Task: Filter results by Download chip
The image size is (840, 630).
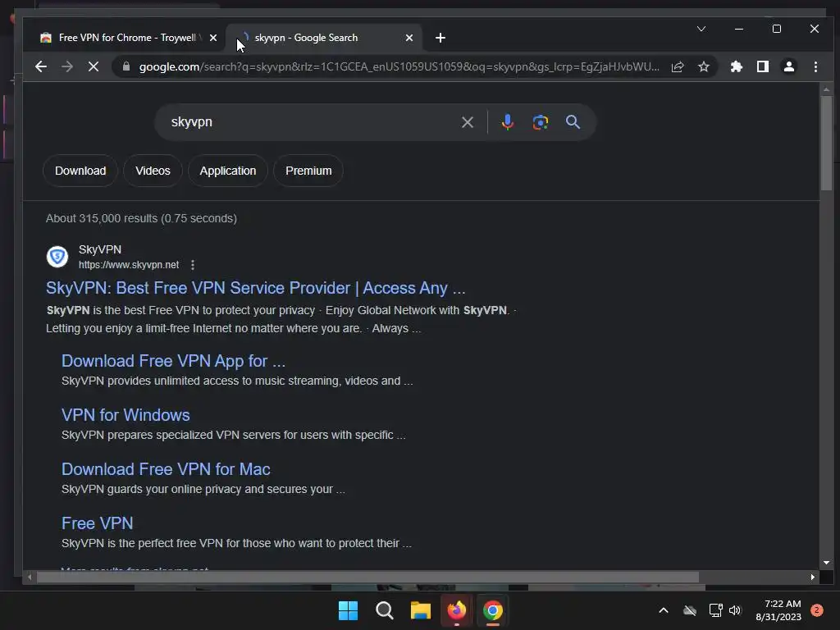Action: pos(80,171)
